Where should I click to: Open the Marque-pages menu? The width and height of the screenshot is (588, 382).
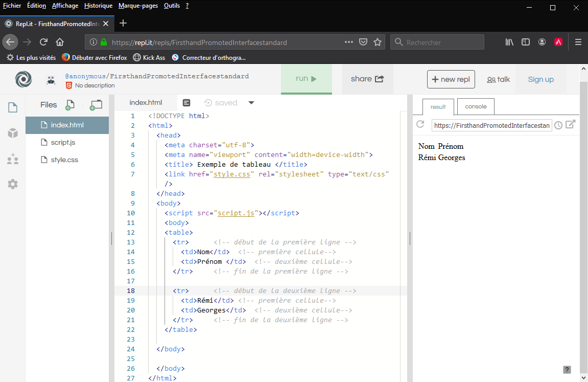click(x=138, y=6)
